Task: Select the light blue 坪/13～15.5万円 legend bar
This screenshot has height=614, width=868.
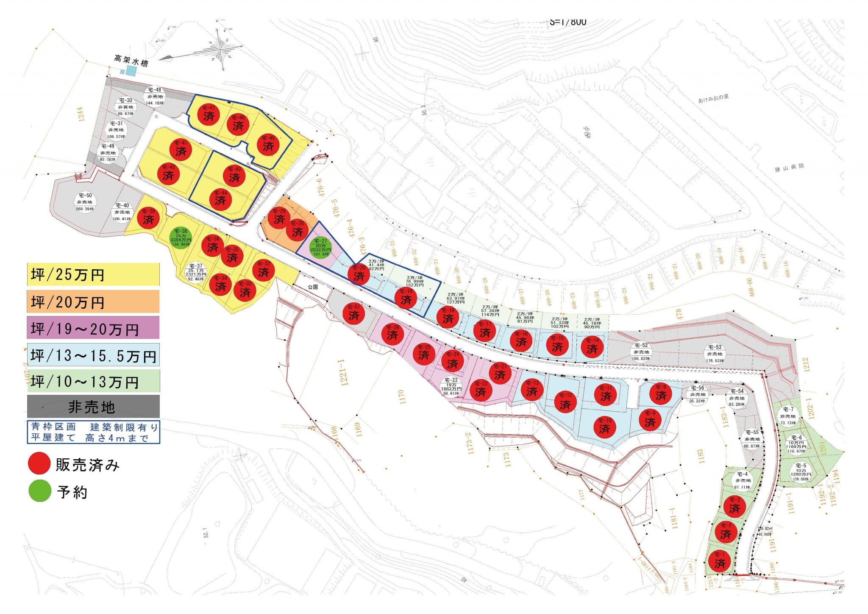Action: tap(93, 354)
